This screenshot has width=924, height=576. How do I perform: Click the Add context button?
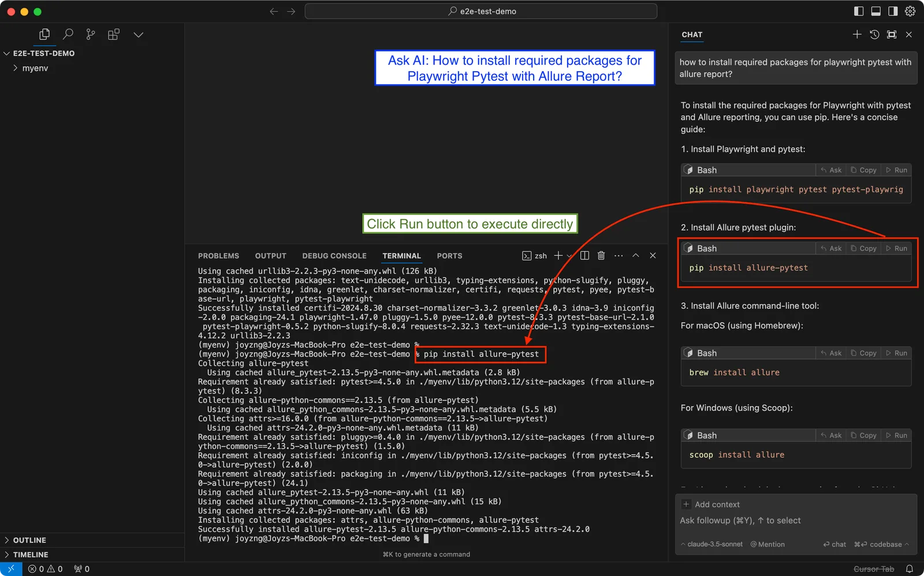[x=711, y=504]
